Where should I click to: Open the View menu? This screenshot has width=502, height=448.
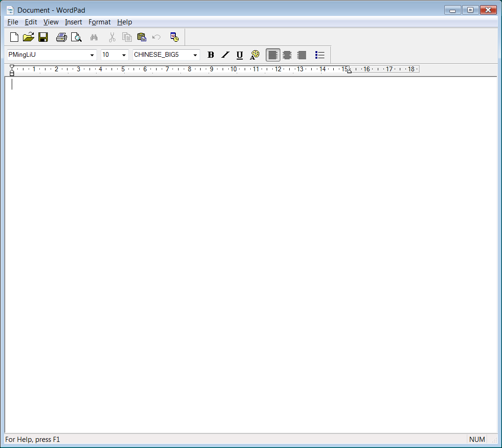[51, 22]
